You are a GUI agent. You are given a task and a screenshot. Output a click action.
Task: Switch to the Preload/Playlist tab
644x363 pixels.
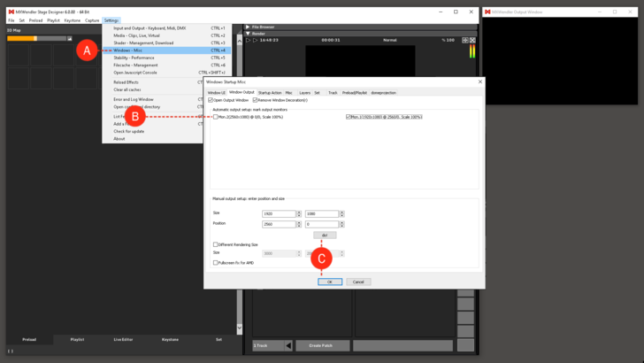point(355,93)
